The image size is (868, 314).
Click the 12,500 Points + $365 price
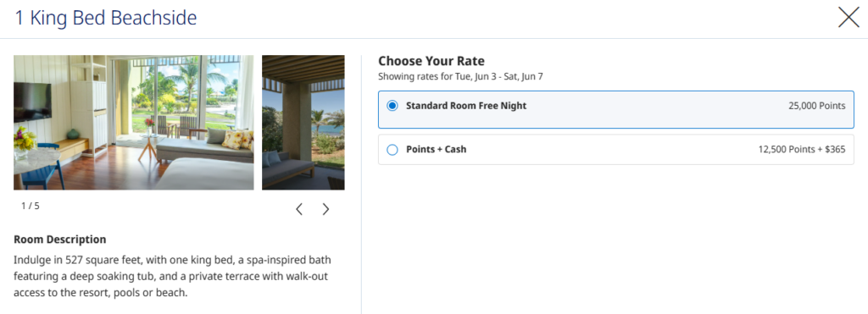pos(802,149)
